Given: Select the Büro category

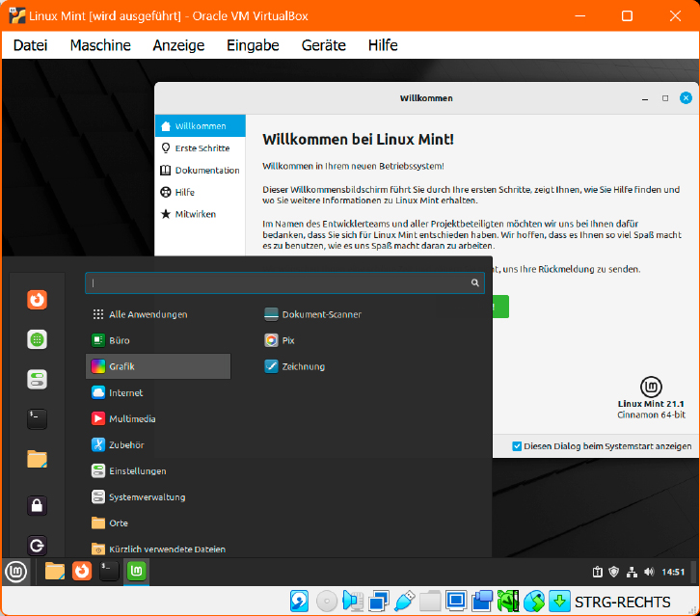Looking at the screenshot, I should coord(158,340).
